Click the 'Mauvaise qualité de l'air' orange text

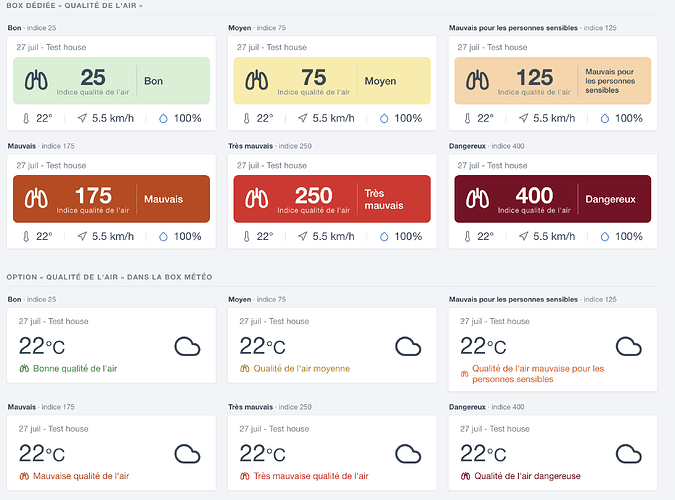pos(81,476)
